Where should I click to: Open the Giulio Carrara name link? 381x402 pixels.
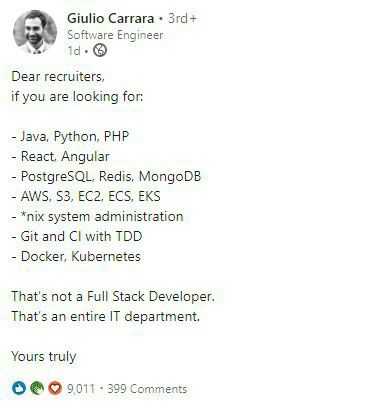110,18
